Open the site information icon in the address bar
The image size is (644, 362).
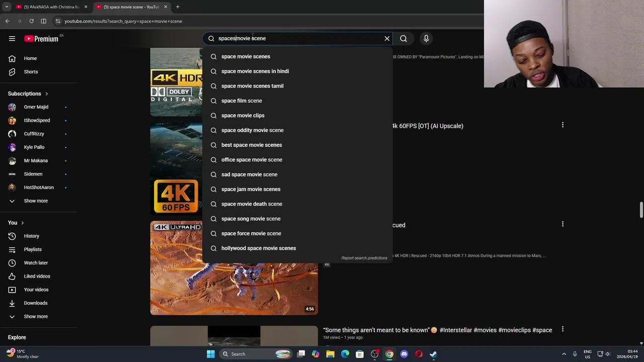click(58, 21)
